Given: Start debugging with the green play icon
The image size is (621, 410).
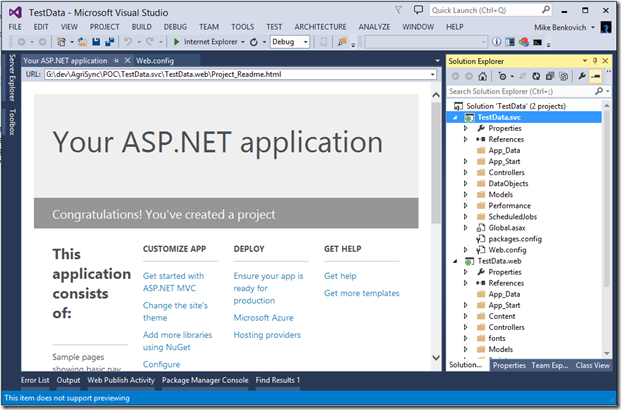Looking at the screenshot, I should click(176, 42).
